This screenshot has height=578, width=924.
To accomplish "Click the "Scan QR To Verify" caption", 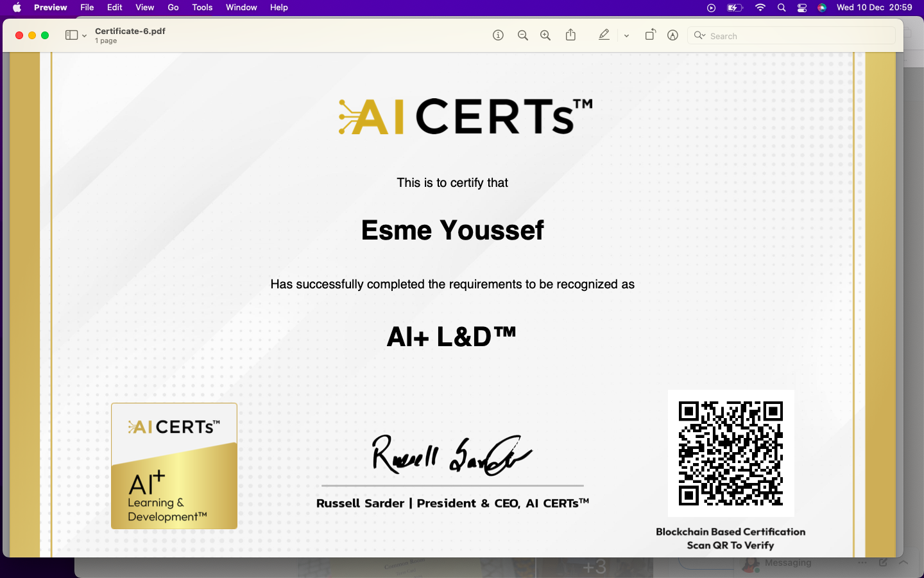I will [730, 545].
